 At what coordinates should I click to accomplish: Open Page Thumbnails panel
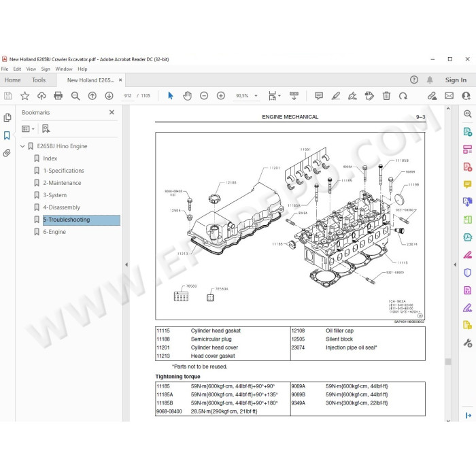pos(7,118)
